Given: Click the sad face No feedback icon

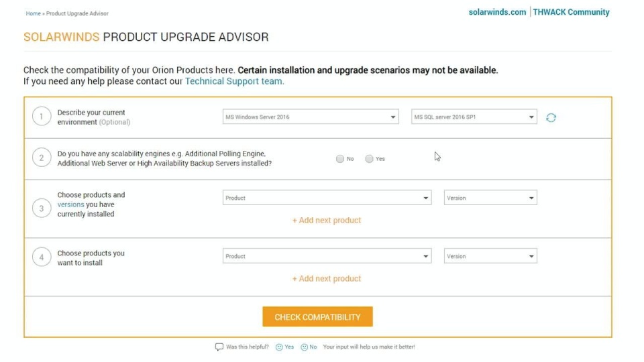Looking at the screenshot, I should tap(304, 347).
